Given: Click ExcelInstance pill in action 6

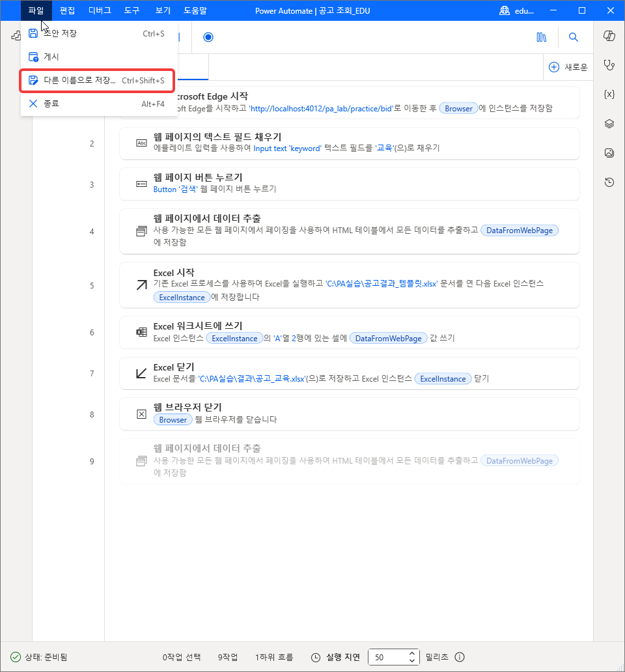Looking at the screenshot, I should click(234, 338).
